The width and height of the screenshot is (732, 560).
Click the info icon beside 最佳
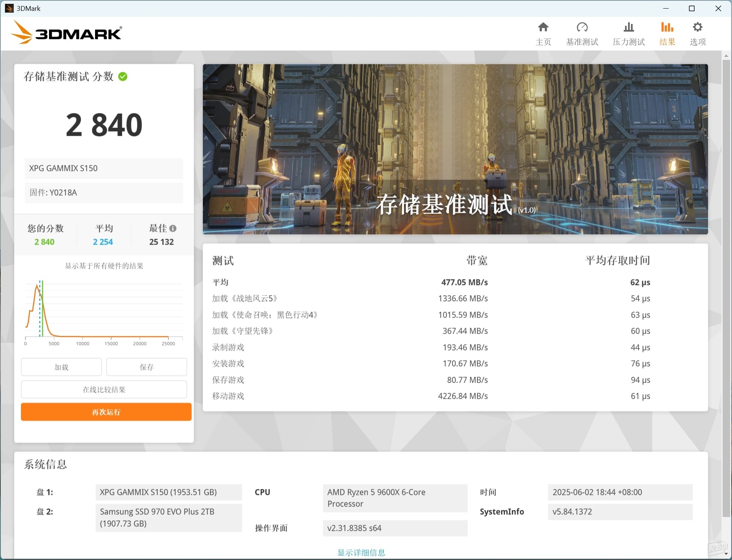click(x=173, y=228)
